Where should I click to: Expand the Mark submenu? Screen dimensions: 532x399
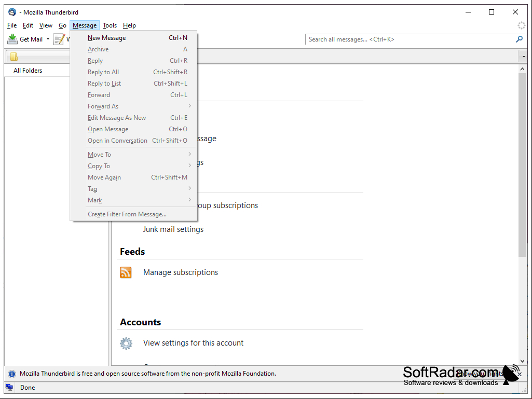[189, 200]
